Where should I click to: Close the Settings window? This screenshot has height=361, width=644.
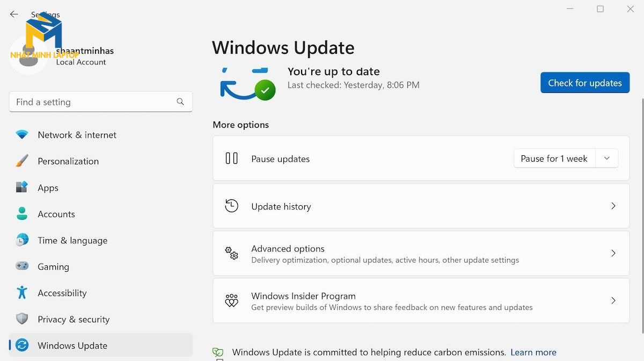point(631,9)
